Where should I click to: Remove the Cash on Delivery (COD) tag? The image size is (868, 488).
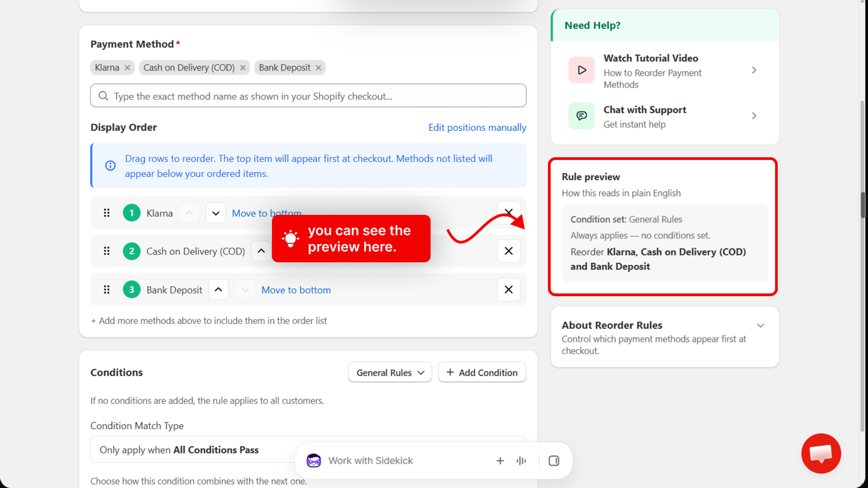[243, 68]
